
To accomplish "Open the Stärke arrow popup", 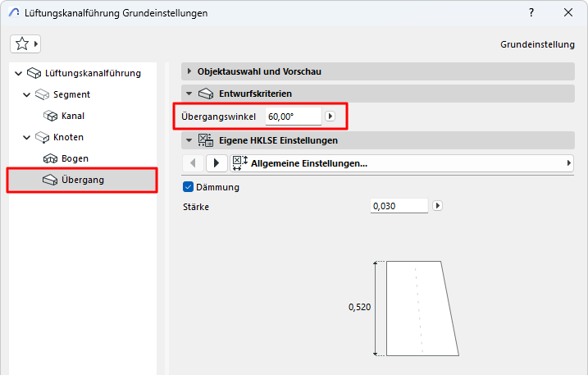I will pyautogui.click(x=437, y=206).
